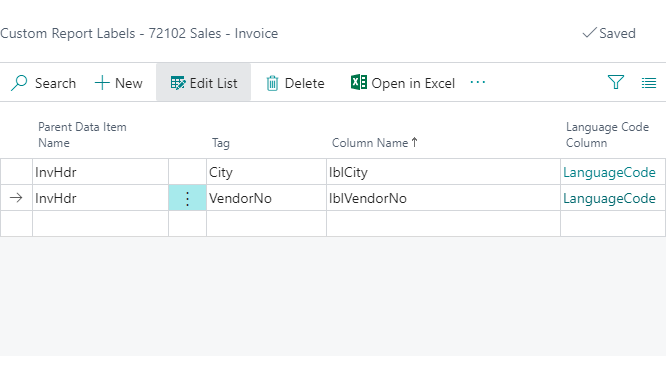Select the row arrow indicator for VendorNo

(16, 198)
